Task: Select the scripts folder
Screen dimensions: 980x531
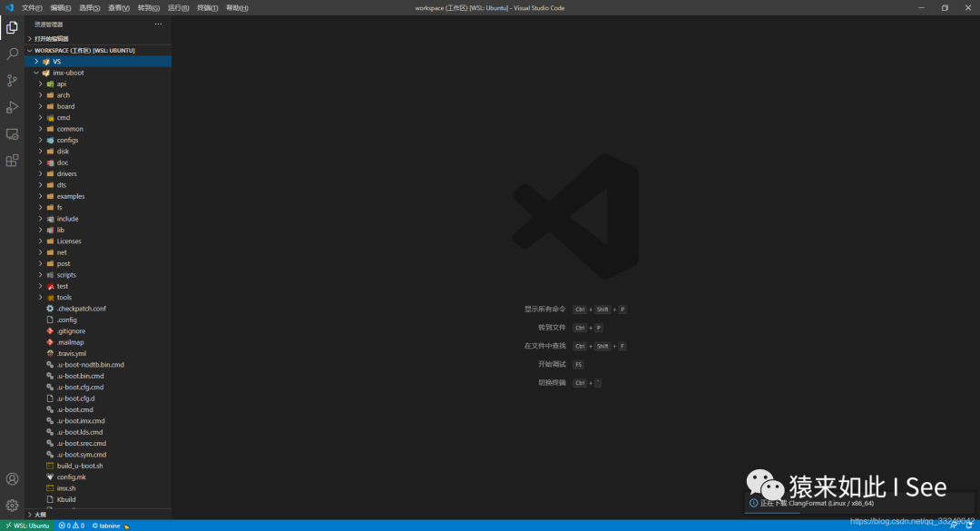Action: tap(98, 275)
